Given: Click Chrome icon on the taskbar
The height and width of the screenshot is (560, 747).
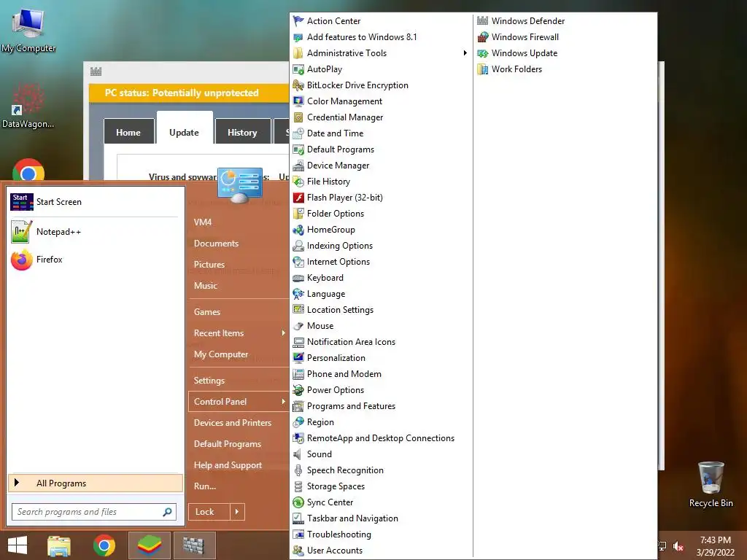Looking at the screenshot, I should click(104, 545).
